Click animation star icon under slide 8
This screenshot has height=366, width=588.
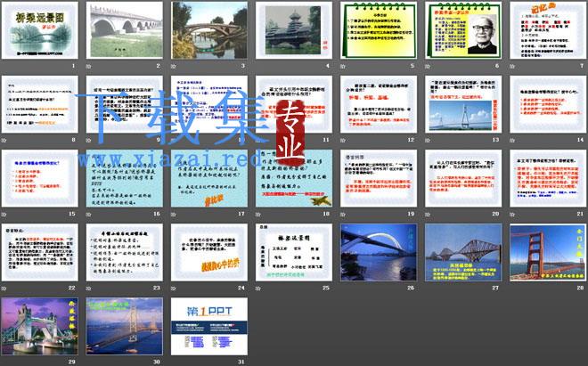[4, 140]
